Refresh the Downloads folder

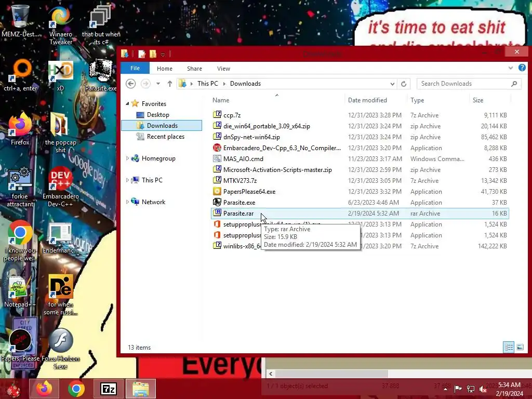click(x=404, y=84)
